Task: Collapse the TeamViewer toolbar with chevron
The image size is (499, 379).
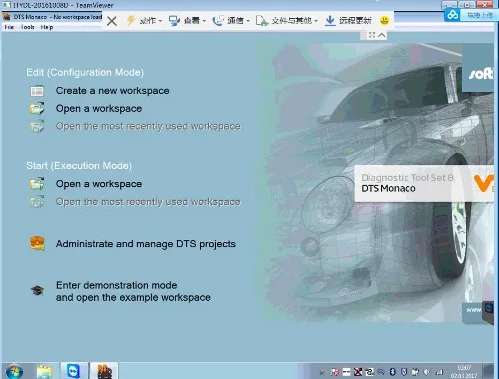Action: click(382, 35)
